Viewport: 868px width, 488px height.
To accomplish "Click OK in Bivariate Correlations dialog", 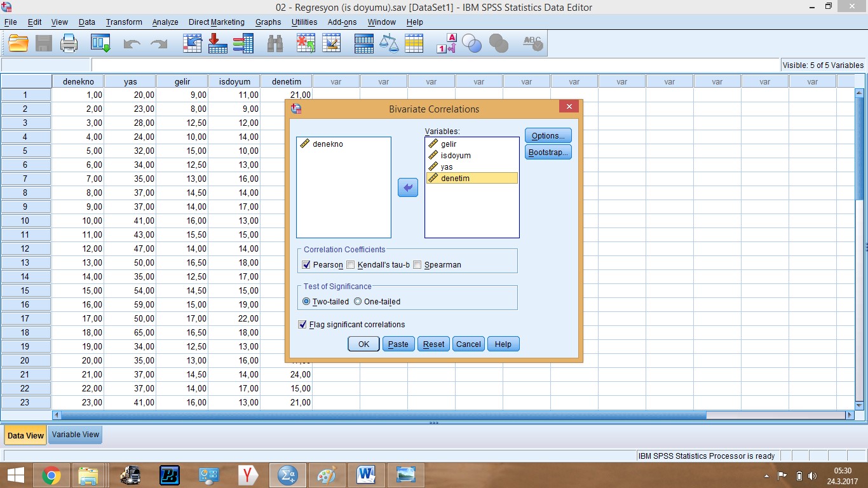I will (x=363, y=344).
